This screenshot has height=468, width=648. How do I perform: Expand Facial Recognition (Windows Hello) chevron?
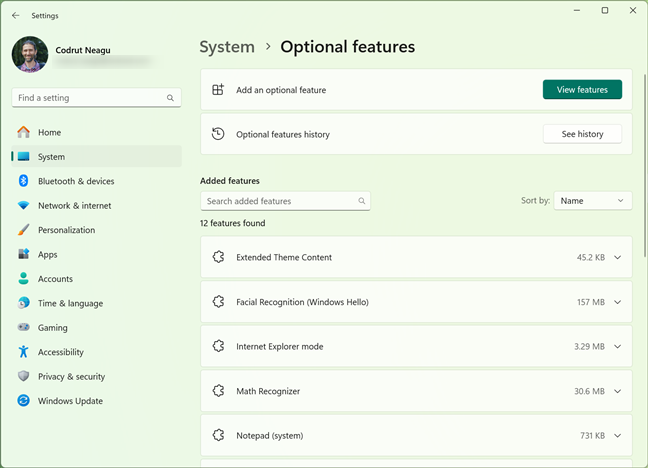tap(617, 302)
